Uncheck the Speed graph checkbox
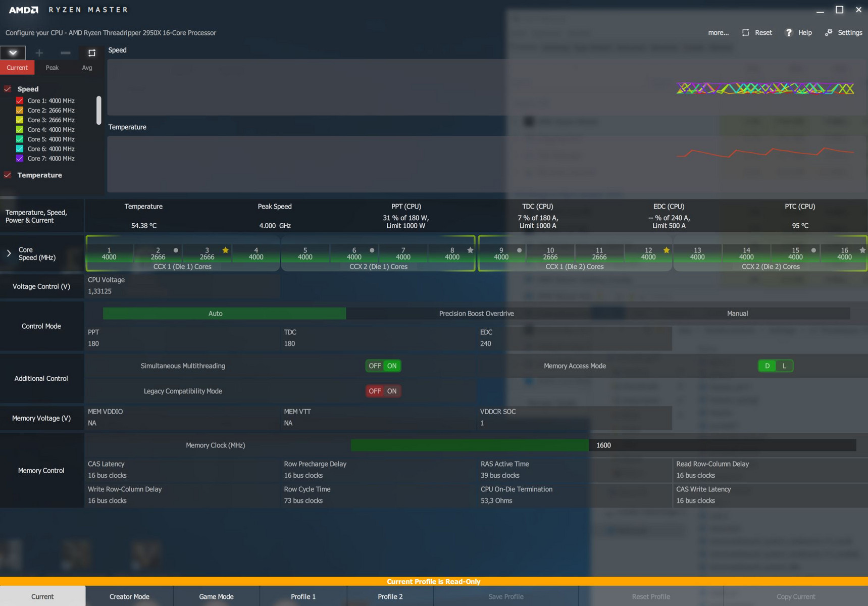Viewport: 868px width, 606px height. (8, 89)
